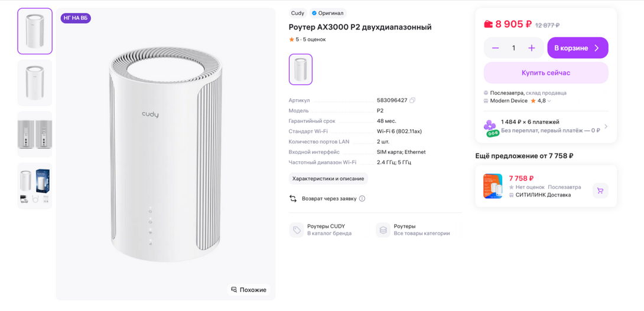Click the Купить сейчас button
This screenshot has height=311, width=644.
tap(545, 73)
